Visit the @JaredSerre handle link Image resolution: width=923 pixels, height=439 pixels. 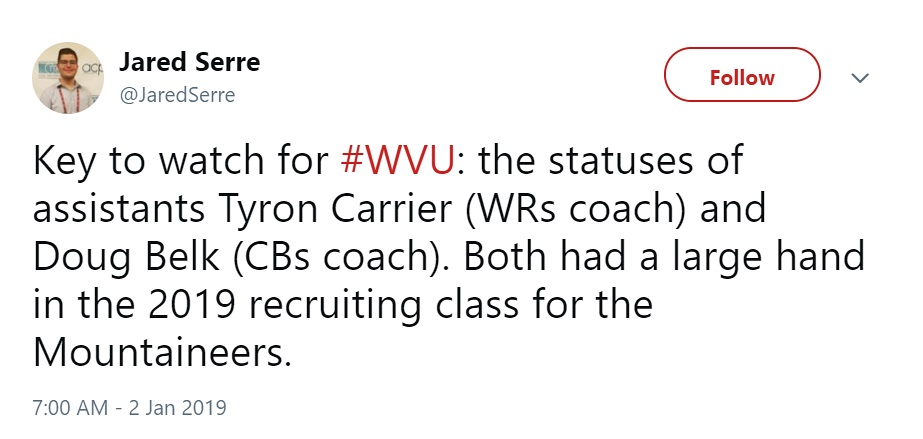[177, 95]
